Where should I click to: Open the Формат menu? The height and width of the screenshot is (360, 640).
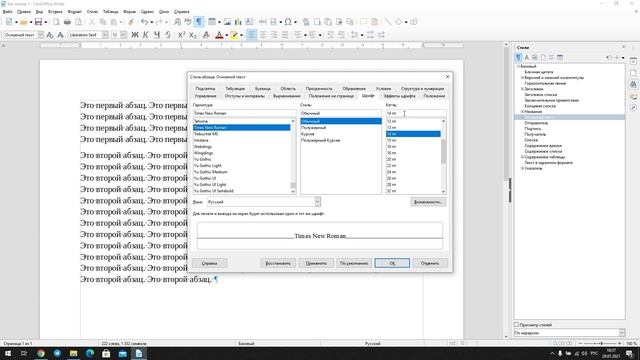[x=75, y=12]
